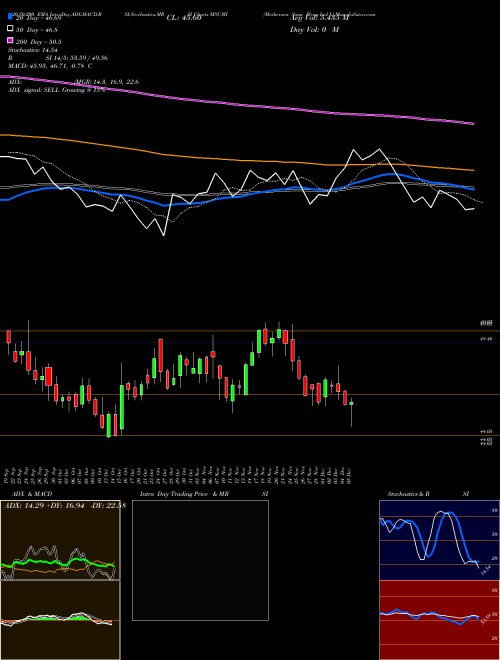Click the tall green candle in mid-October
This screenshot has width=500, height=660.
tap(122, 407)
